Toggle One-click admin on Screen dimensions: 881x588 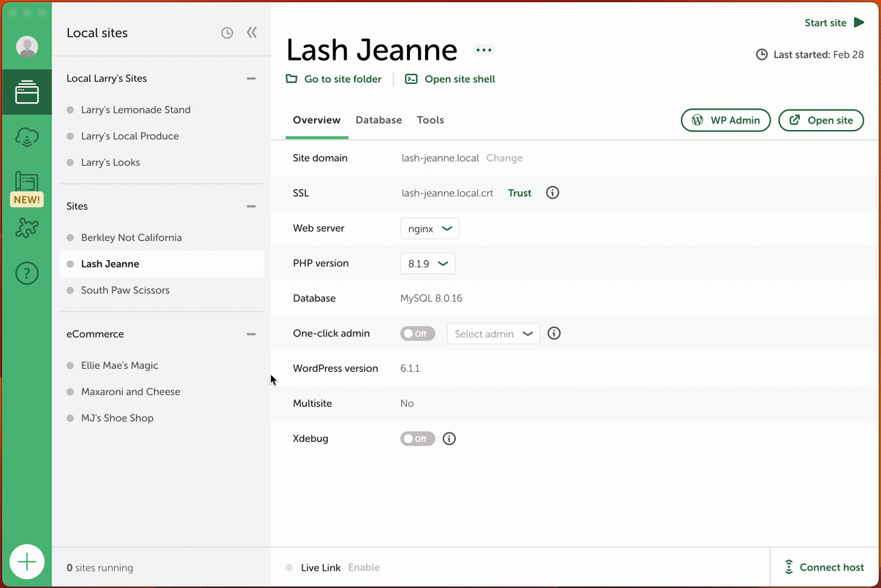coord(418,334)
